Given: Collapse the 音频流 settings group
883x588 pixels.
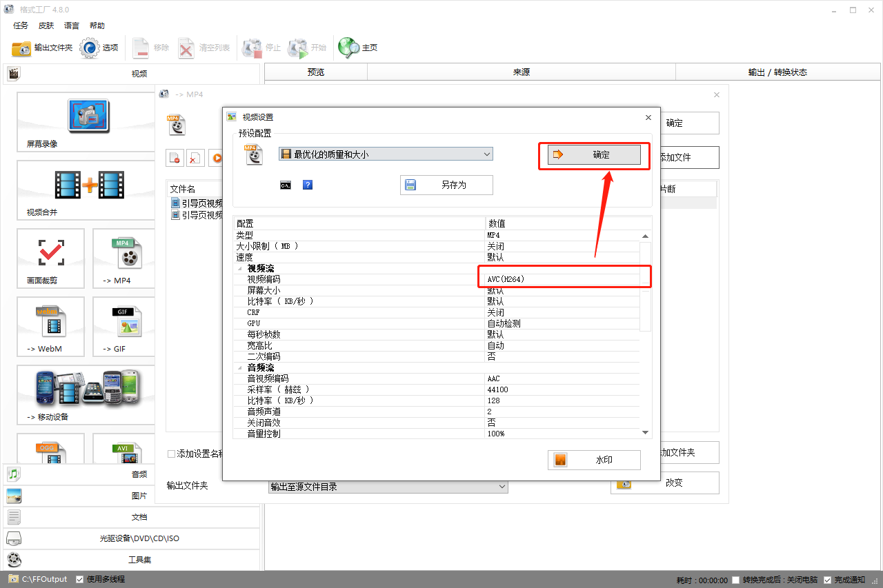Looking at the screenshot, I should pos(240,368).
